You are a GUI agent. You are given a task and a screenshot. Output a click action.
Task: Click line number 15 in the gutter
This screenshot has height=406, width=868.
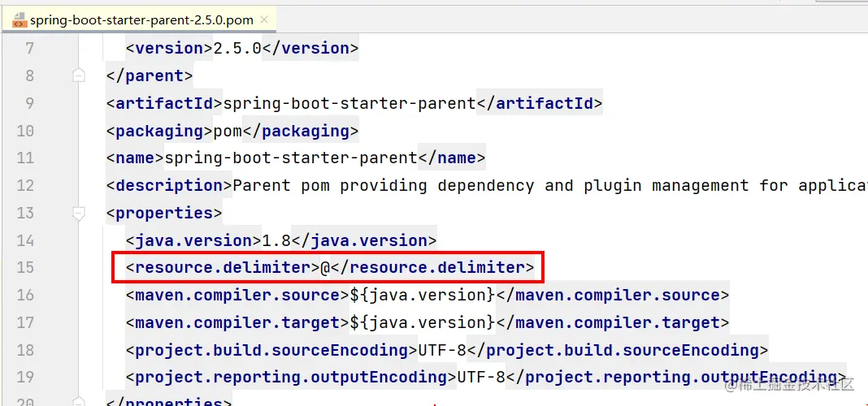point(25,268)
